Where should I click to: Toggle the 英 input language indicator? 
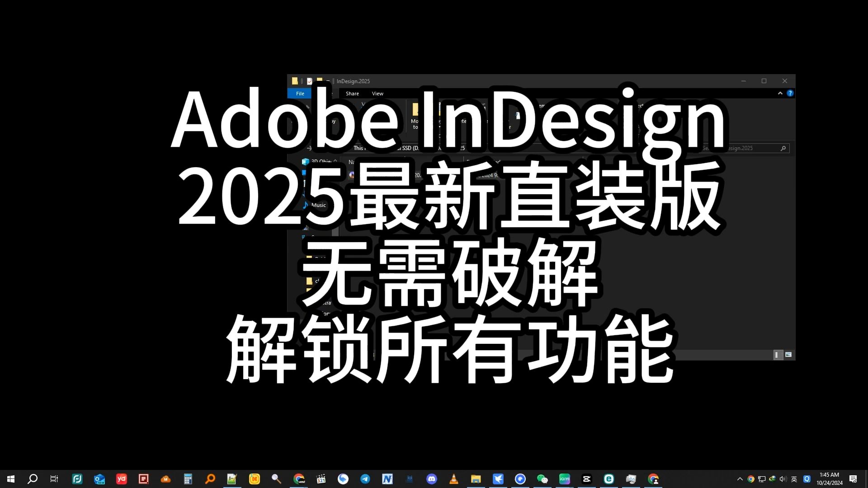tap(794, 479)
